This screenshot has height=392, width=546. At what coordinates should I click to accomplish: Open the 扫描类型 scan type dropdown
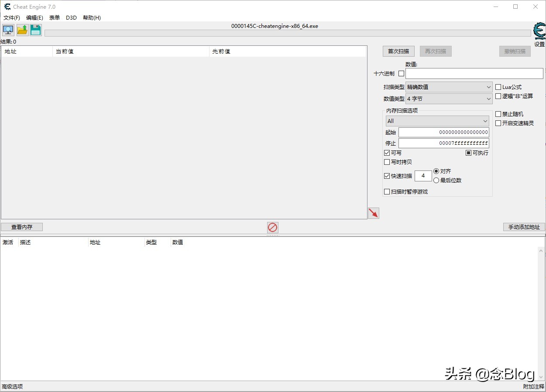(x=449, y=87)
